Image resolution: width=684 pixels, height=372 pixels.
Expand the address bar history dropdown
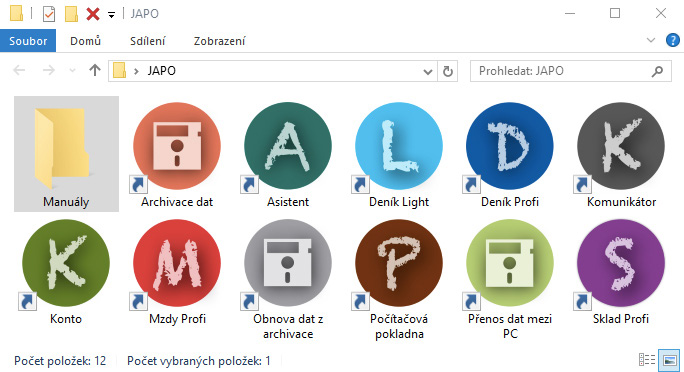[x=428, y=72]
